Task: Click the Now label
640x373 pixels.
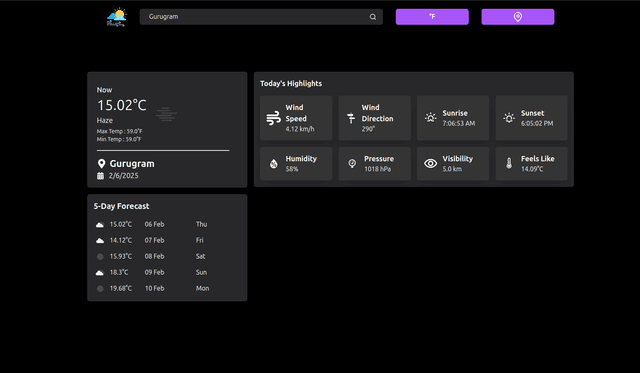Action: [104, 90]
